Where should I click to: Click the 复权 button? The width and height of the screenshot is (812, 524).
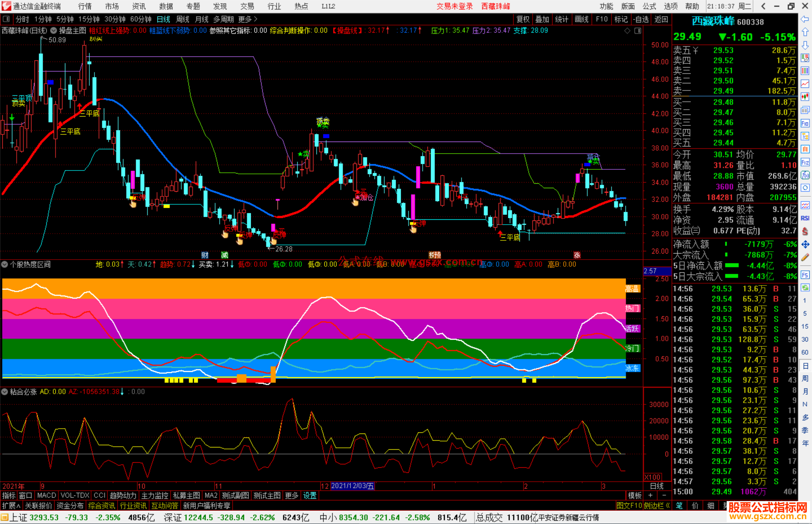pyautogui.click(x=523, y=19)
